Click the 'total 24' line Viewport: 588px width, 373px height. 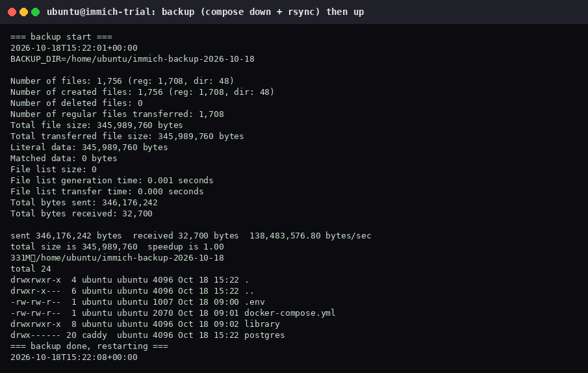31,269
